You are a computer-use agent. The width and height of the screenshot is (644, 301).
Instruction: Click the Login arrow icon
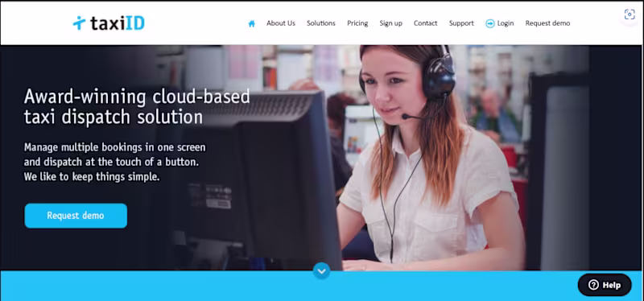click(x=490, y=23)
